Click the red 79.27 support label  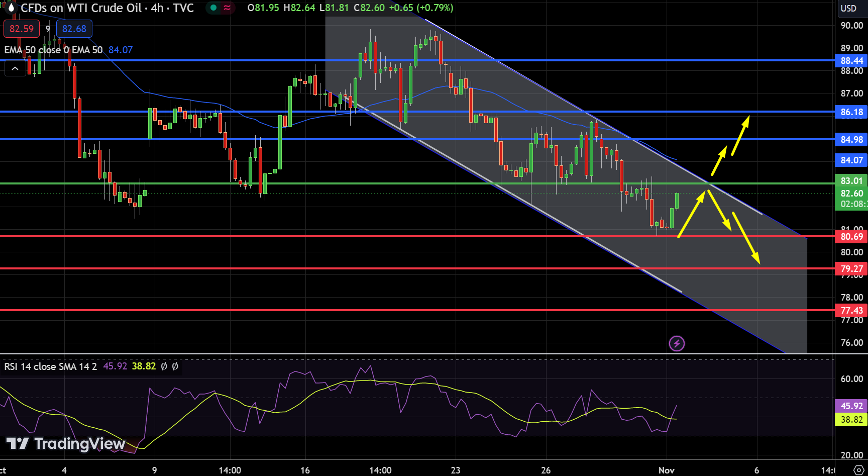tap(851, 269)
